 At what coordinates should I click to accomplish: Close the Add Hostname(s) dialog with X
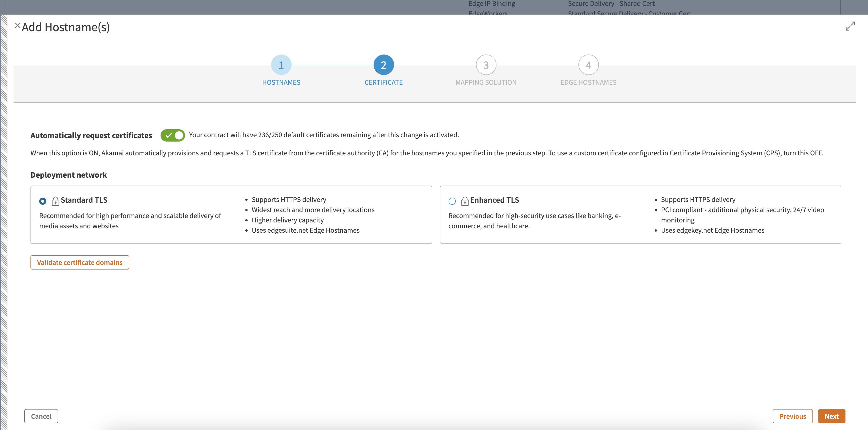pyautogui.click(x=17, y=26)
